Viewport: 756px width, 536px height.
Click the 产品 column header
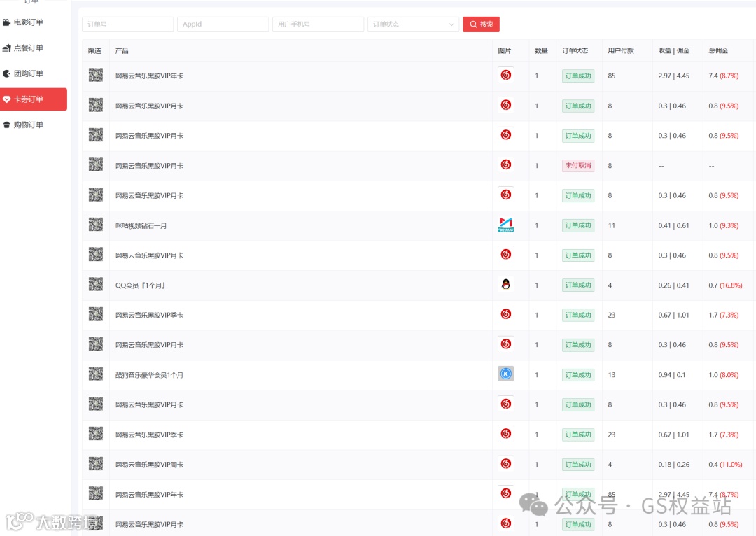point(122,50)
